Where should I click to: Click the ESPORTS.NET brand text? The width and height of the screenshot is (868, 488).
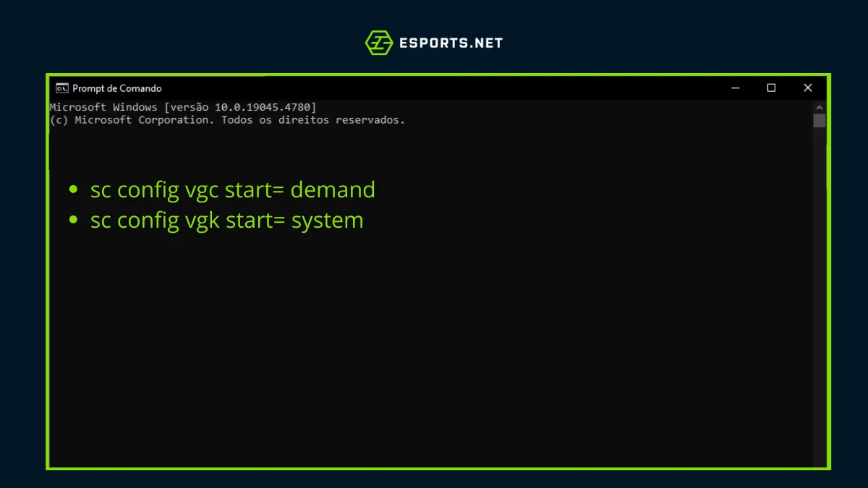(x=451, y=43)
